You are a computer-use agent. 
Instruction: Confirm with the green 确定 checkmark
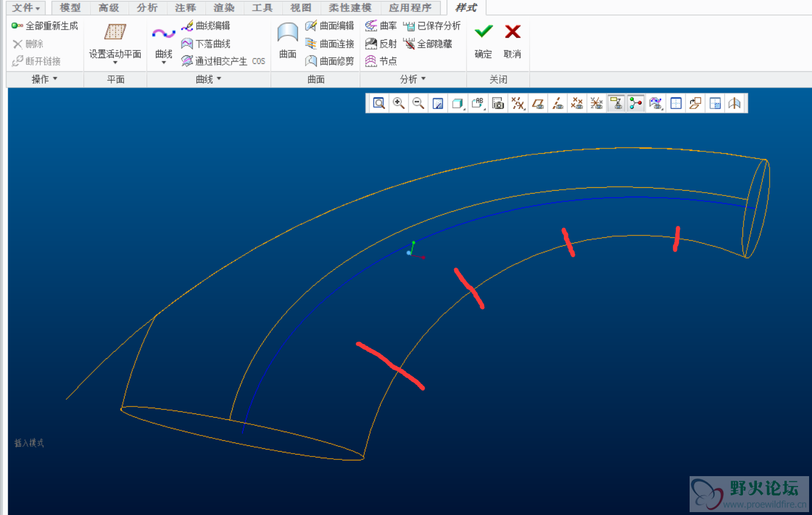[483, 41]
